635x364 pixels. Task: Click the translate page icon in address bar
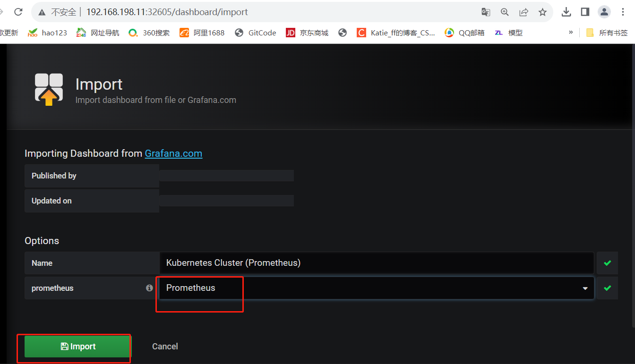tap(486, 12)
